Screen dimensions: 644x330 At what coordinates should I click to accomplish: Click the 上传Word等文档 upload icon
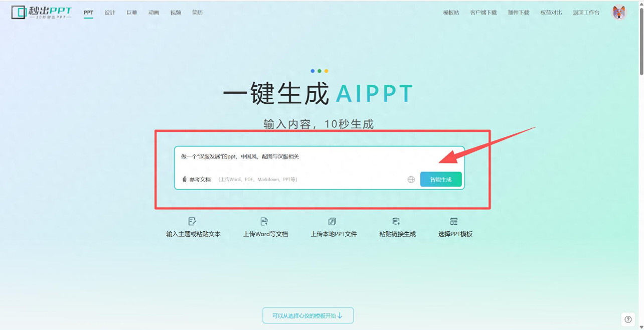[x=264, y=221]
